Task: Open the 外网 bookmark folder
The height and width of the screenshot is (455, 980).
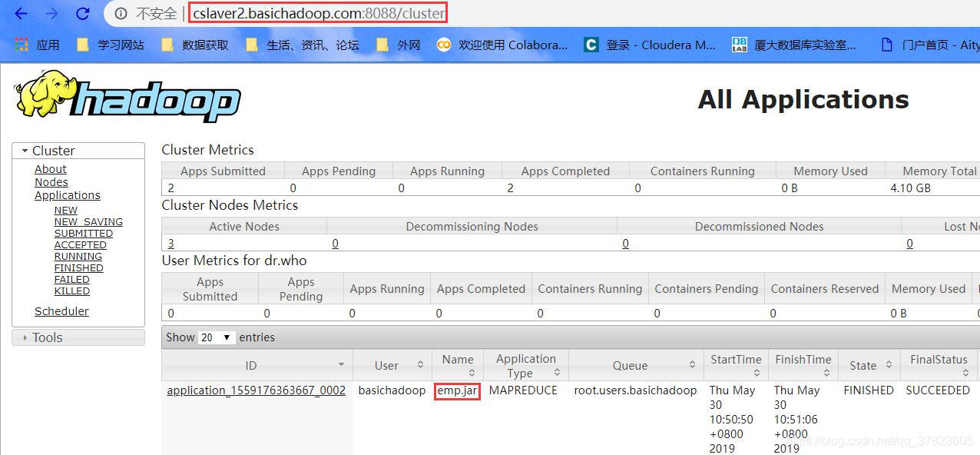Action: tap(398, 45)
